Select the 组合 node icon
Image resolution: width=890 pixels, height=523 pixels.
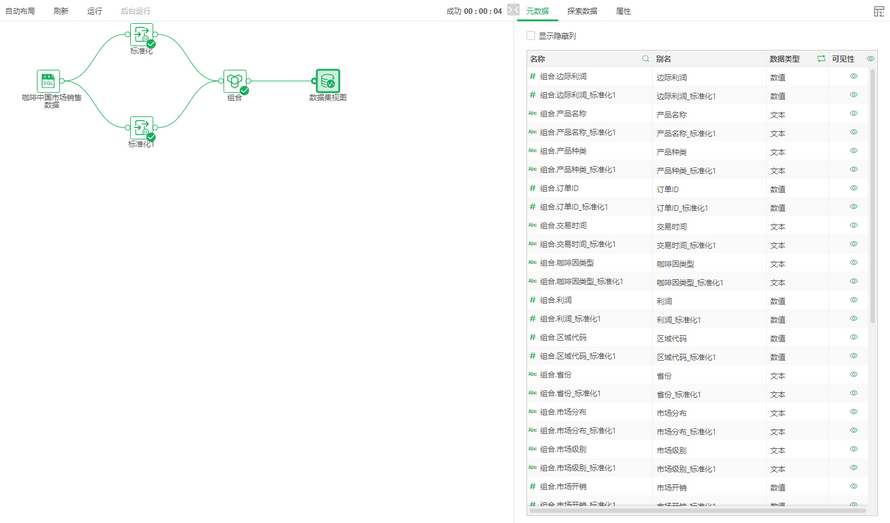234,81
